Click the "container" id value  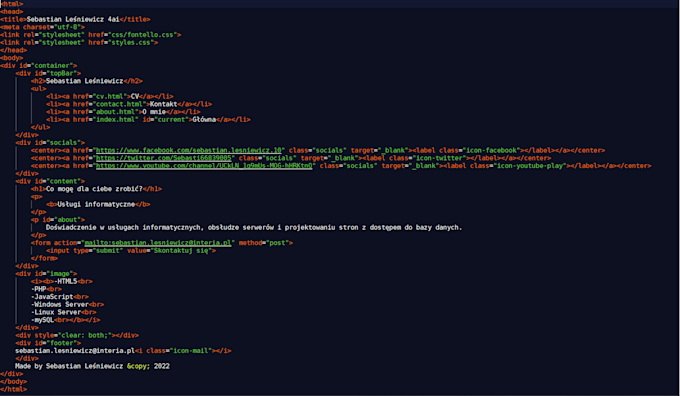52,65
